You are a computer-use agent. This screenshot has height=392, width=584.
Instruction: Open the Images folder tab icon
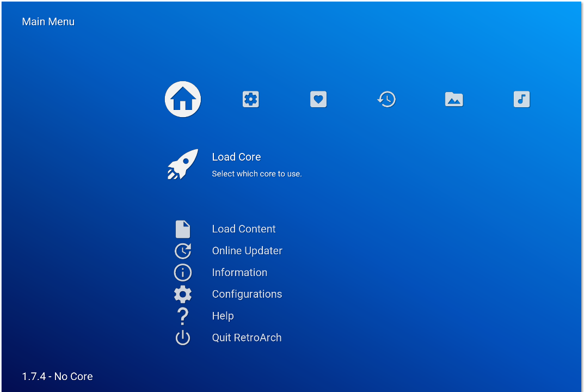pos(454,99)
